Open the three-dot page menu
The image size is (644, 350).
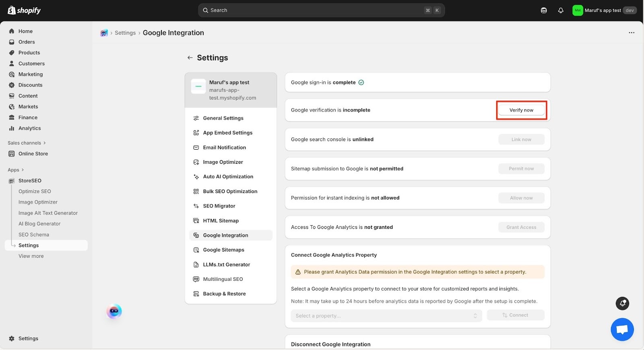point(632,33)
